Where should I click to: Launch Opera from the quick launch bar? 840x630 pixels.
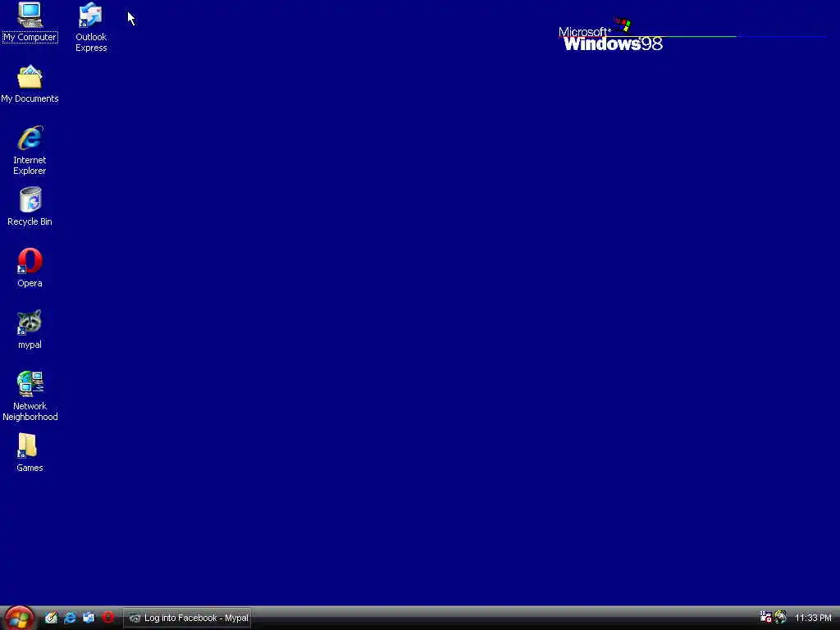tap(107, 617)
